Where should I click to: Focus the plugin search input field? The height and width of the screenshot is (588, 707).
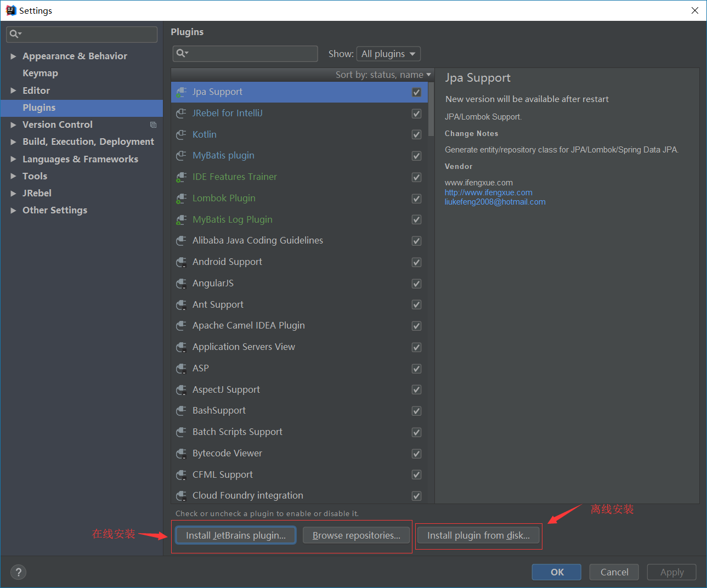point(245,54)
